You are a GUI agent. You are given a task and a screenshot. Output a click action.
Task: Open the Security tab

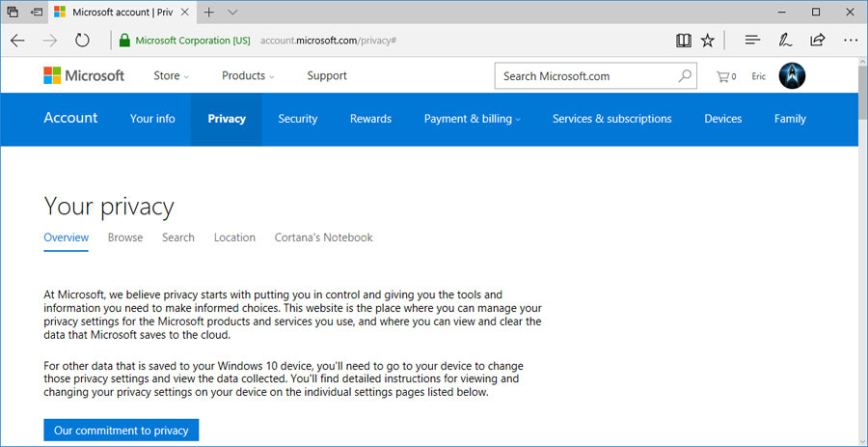coord(298,119)
